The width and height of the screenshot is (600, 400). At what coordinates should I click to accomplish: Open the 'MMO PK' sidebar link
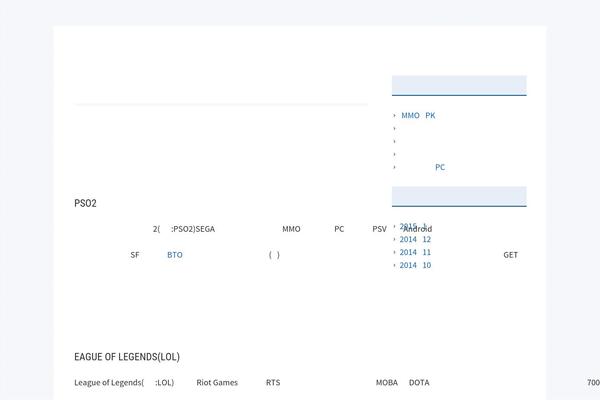(x=418, y=115)
